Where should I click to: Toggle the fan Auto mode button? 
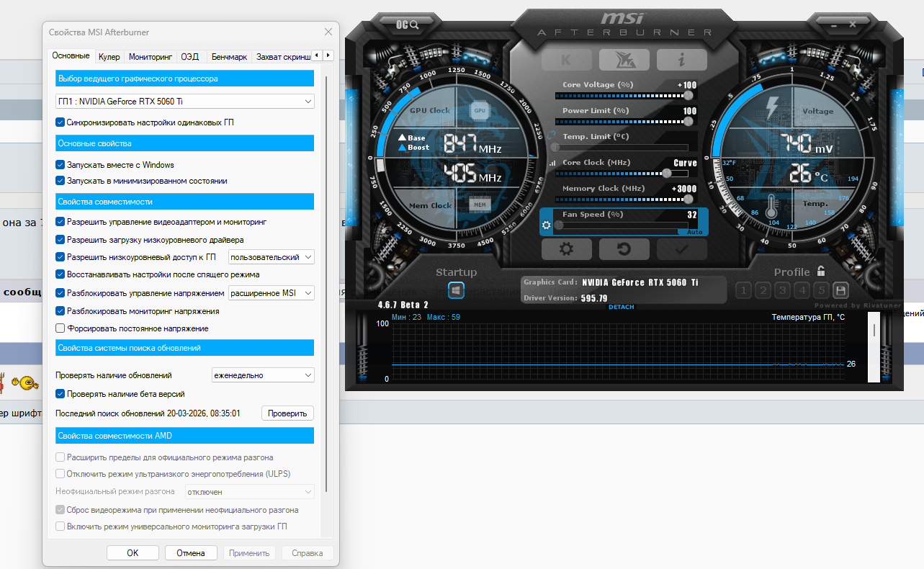point(694,233)
